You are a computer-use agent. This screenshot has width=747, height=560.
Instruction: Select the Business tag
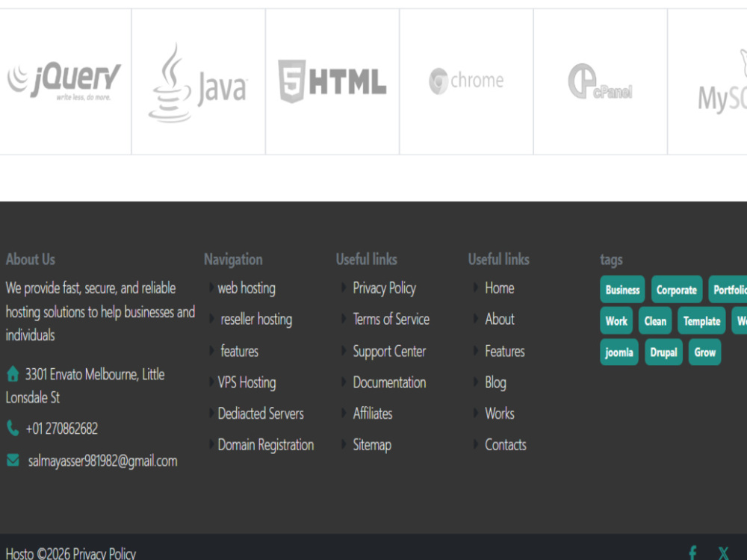pos(622,290)
